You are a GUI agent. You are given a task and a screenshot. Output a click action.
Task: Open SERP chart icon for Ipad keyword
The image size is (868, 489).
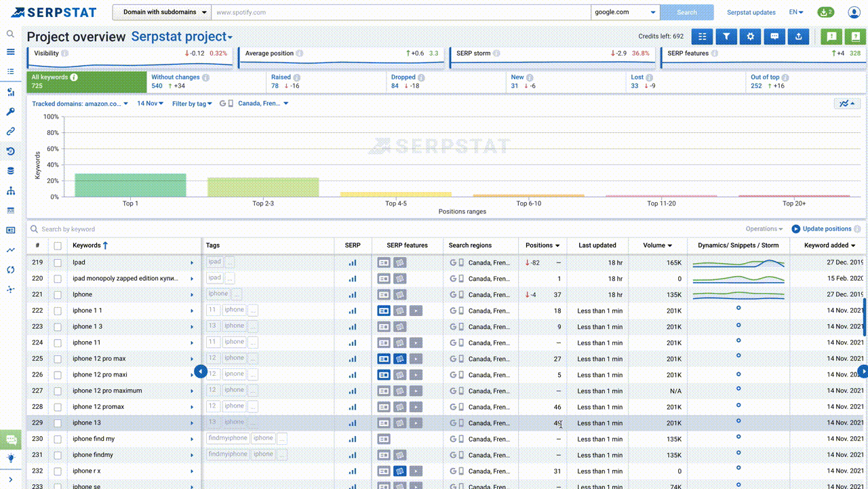(x=352, y=262)
